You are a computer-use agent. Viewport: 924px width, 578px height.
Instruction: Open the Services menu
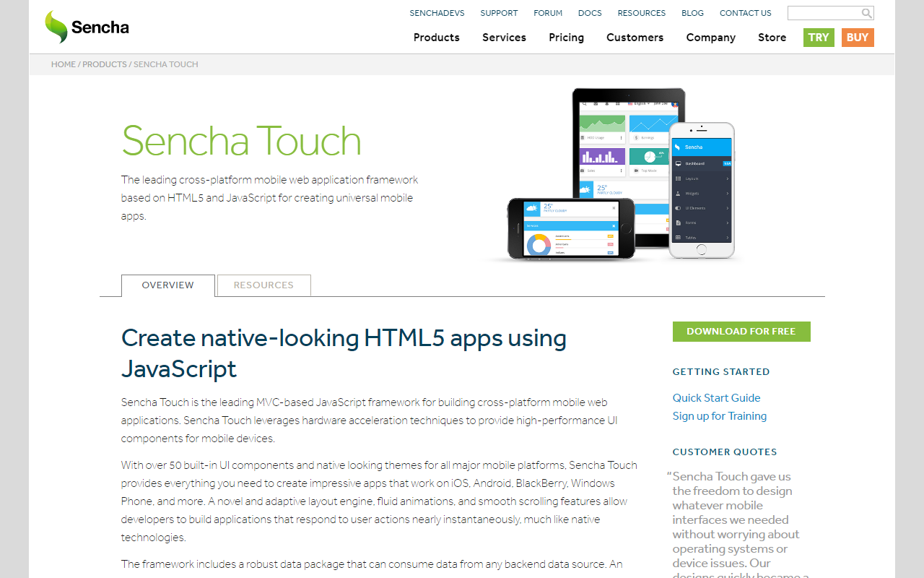504,38
